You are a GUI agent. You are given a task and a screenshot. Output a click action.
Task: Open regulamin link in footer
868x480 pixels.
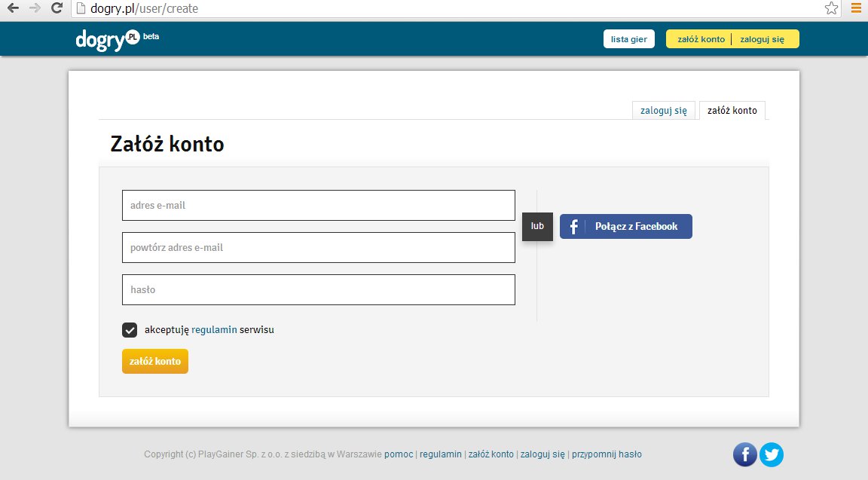(441, 454)
